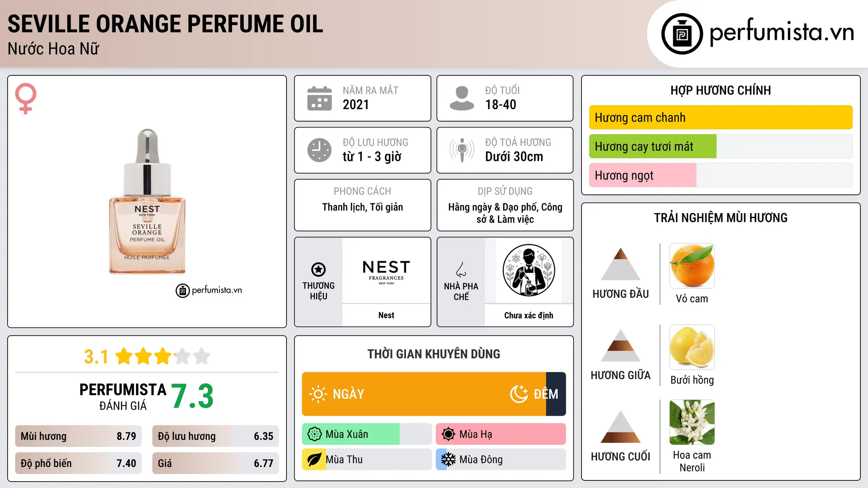Click the Mùi hương score 8.79
868x488 pixels.
point(126,436)
